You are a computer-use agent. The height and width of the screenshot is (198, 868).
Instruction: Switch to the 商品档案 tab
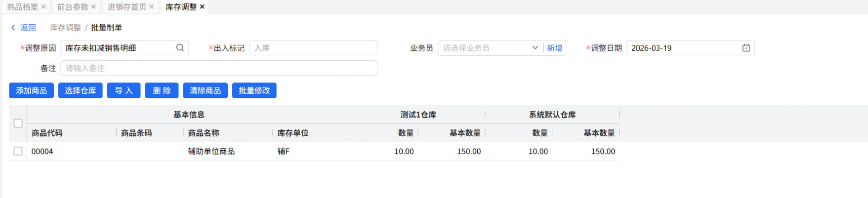click(22, 7)
